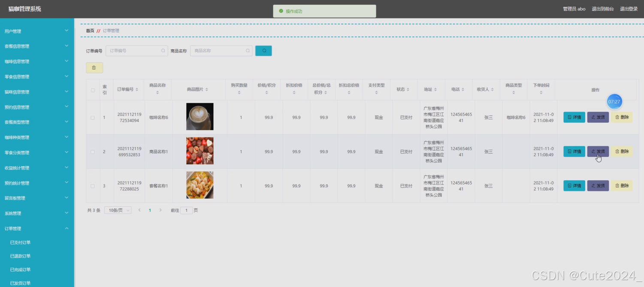Go to next page arrow
This screenshot has width=644, height=287.
[160, 210]
